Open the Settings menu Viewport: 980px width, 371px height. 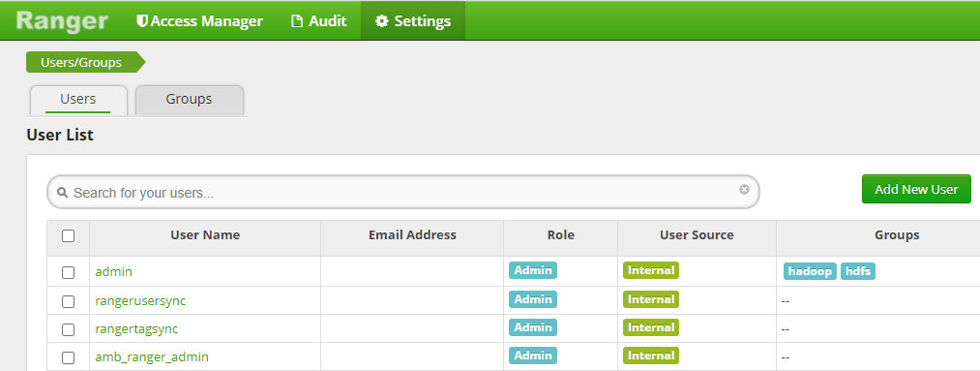[x=413, y=20]
